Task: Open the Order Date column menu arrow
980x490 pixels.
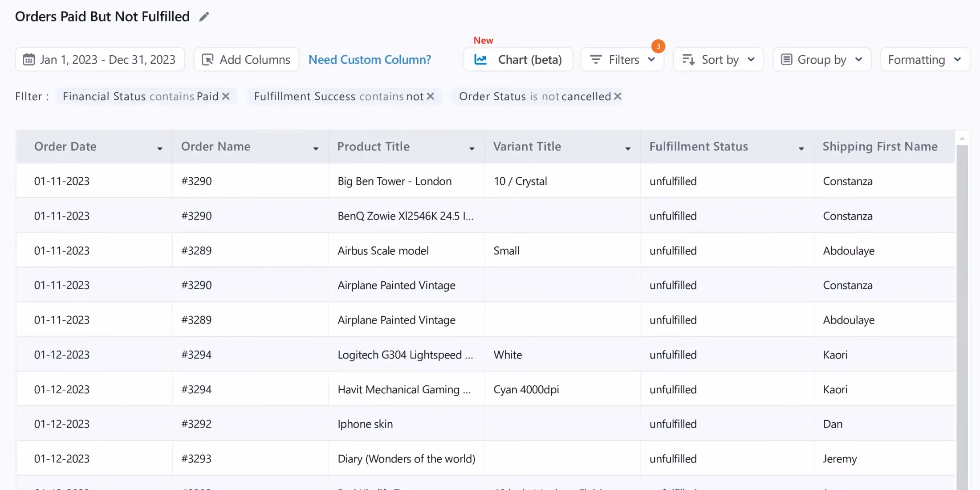Action: point(159,149)
